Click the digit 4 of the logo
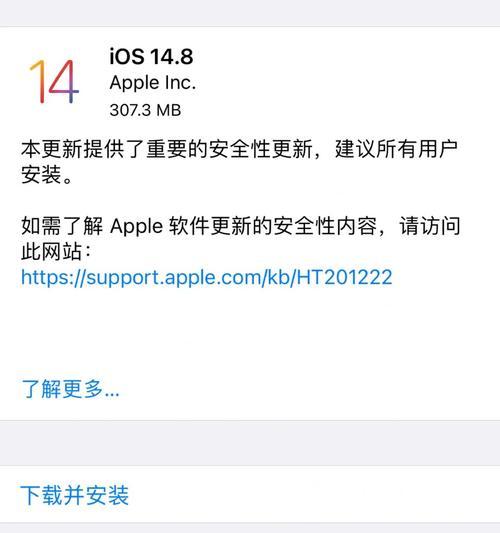500x533 pixels. pos(64,82)
